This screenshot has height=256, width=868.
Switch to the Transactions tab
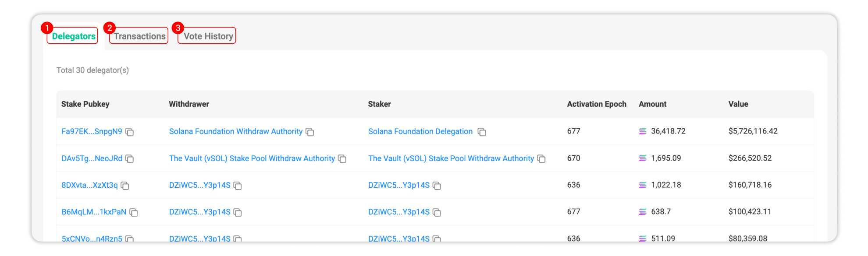pos(139,36)
